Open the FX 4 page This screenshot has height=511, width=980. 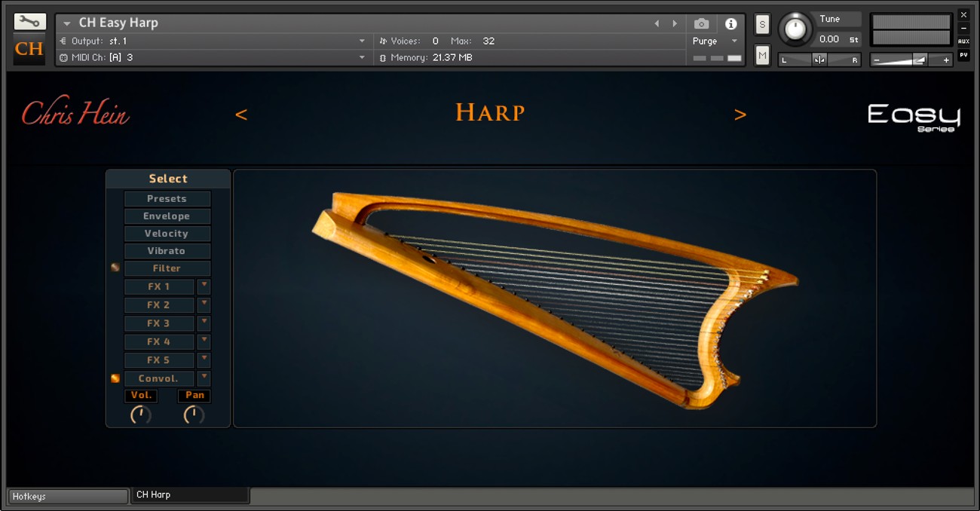pos(159,342)
